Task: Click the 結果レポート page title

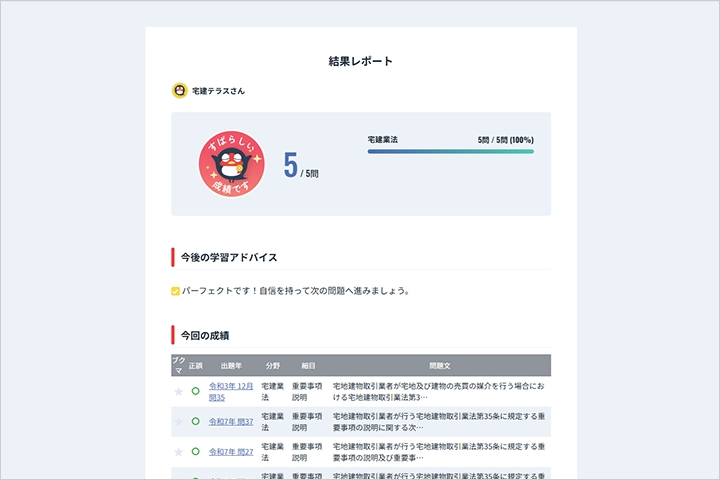Action: point(360,61)
